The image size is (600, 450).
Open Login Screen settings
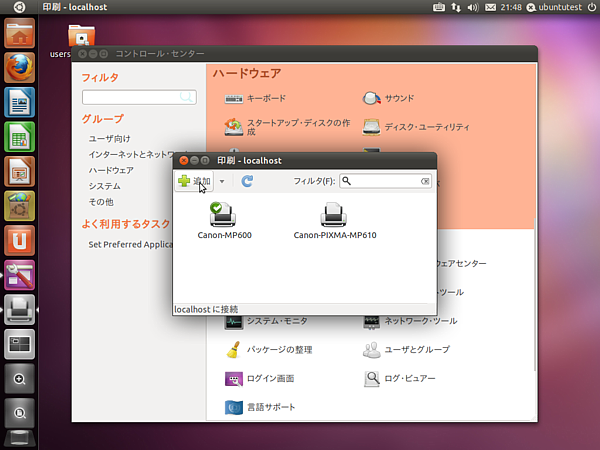click(259, 378)
